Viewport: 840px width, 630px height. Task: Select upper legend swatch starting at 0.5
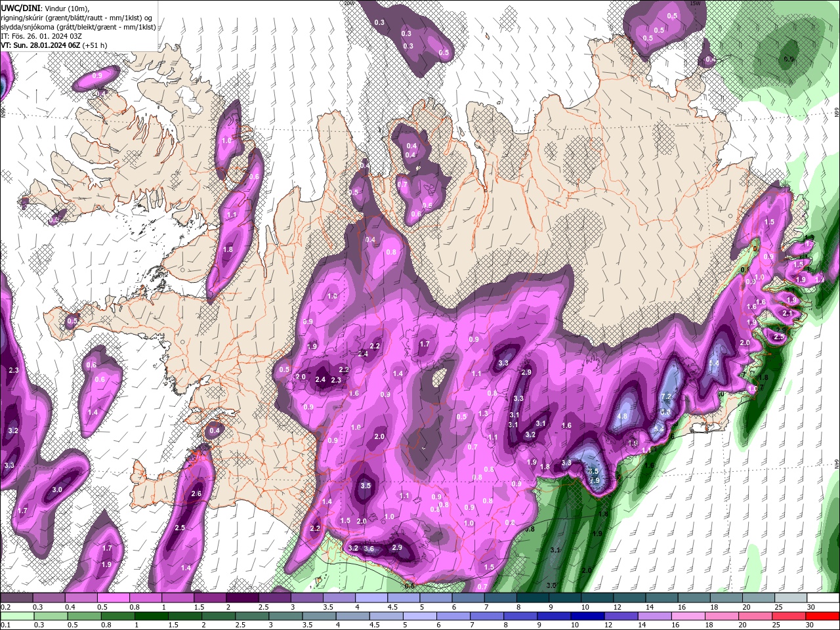tap(114, 598)
